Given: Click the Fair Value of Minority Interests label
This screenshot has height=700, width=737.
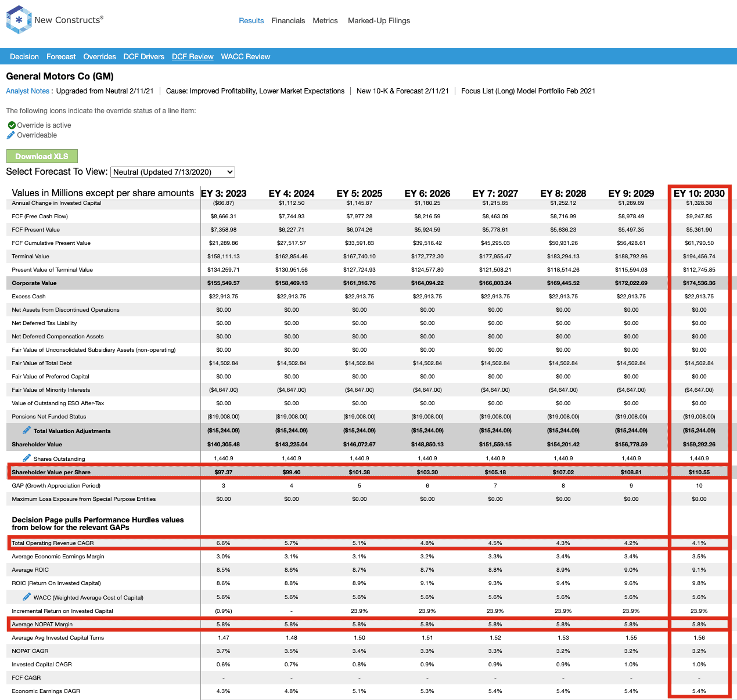Looking at the screenshot, I should [51, 390].
